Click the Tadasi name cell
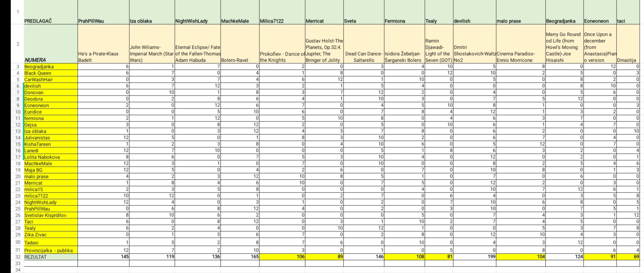Screen dimensions: 644x273 [x=51, y=242]
